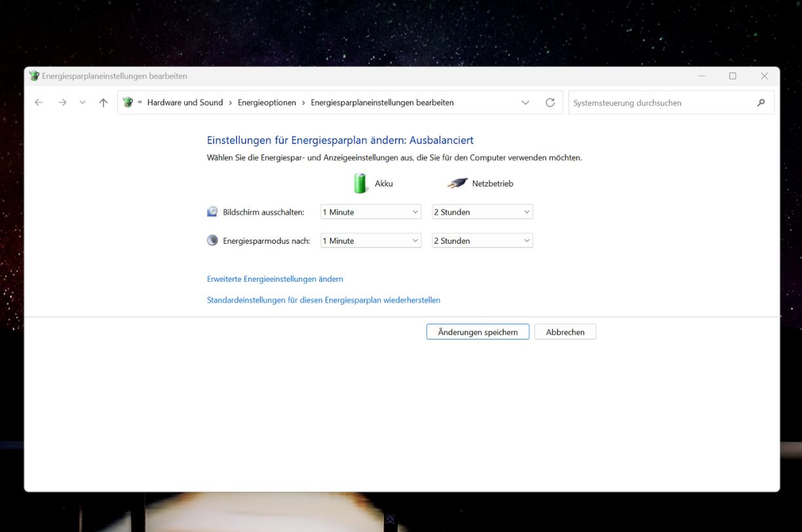Click the forward navigation arrow
802x532 pixels.
[62, 103]
